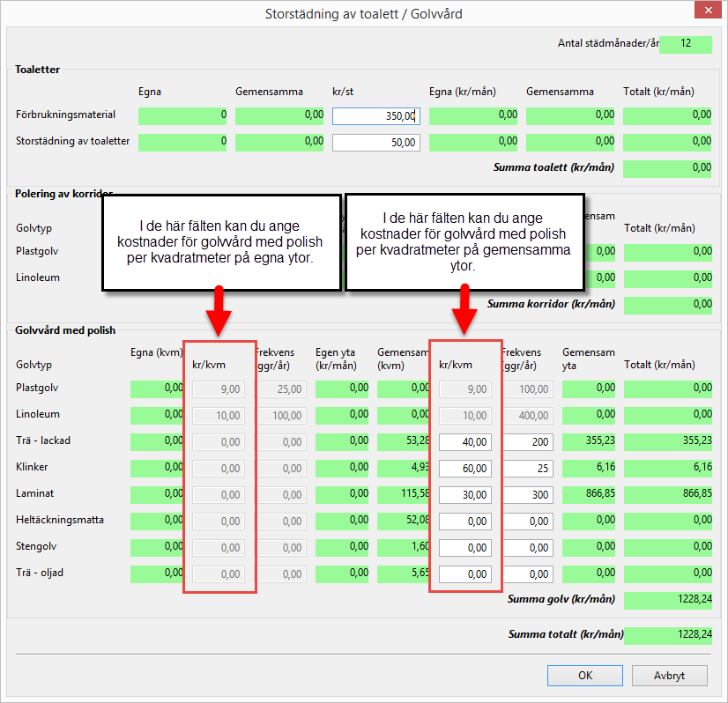Viewport: 728px width, 703px height.
Task: Click the Klinker frequency field showing 25
Action: click(x=527, y=468)
